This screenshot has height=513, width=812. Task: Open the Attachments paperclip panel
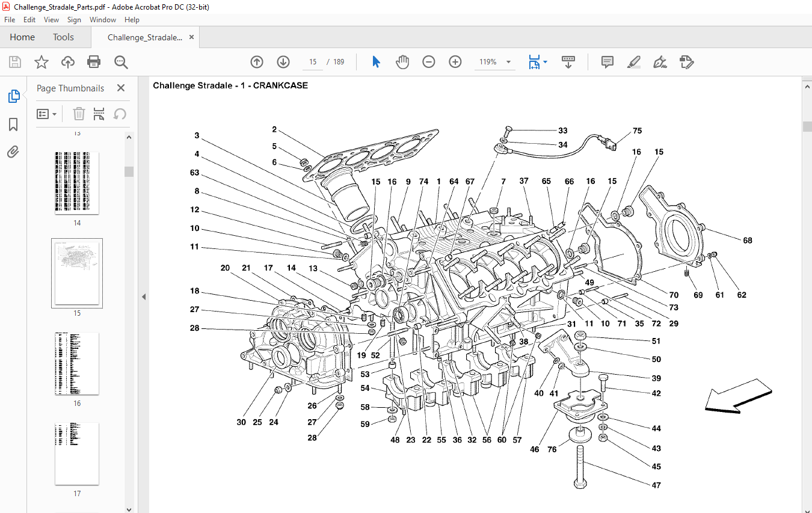click(13, 152)
